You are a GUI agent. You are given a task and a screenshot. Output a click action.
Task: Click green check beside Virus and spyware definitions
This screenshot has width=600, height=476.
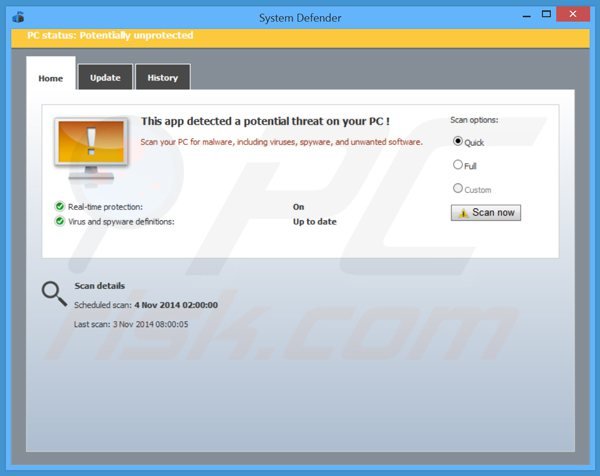(x=60, y=221)
